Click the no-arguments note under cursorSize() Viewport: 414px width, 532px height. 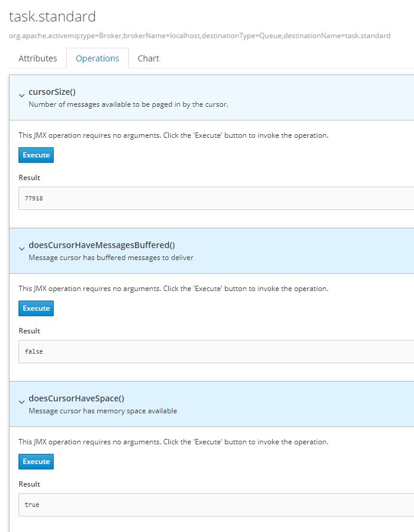click(174, 135)
